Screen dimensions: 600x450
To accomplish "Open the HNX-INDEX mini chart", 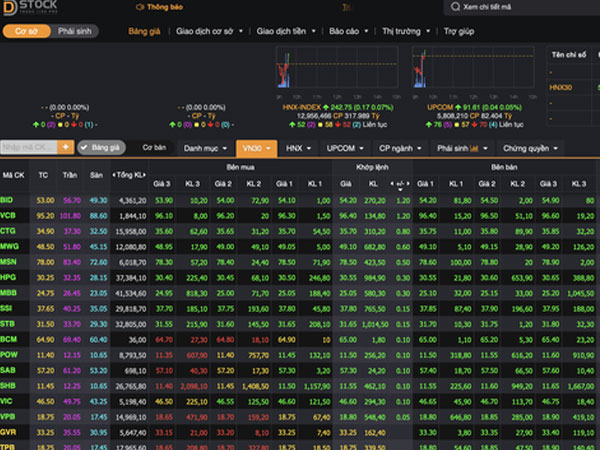I will coord(337,67).
